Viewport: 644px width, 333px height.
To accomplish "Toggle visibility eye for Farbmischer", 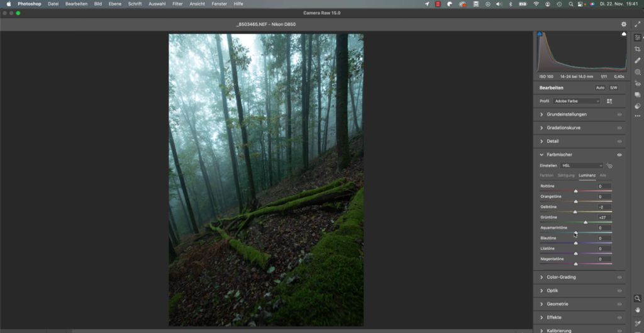I will coord(619,155).
